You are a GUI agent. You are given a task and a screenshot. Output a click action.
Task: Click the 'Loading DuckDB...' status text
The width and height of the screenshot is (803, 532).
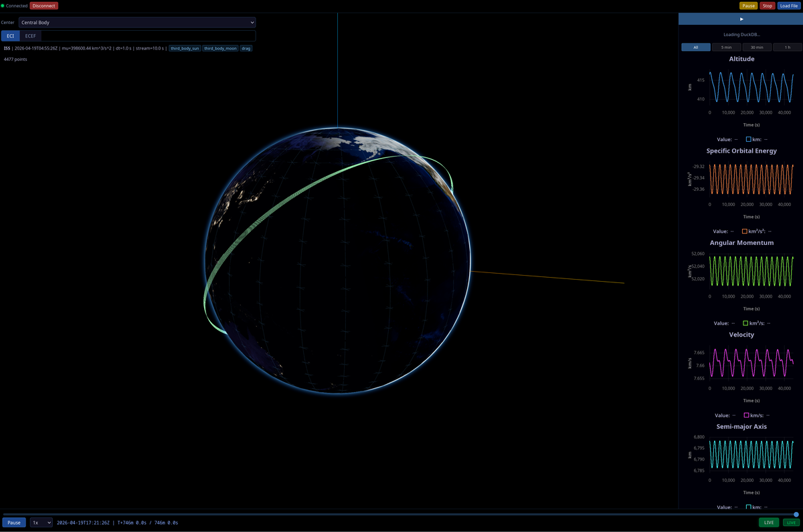pyautogui.click(x=741, y=34)
